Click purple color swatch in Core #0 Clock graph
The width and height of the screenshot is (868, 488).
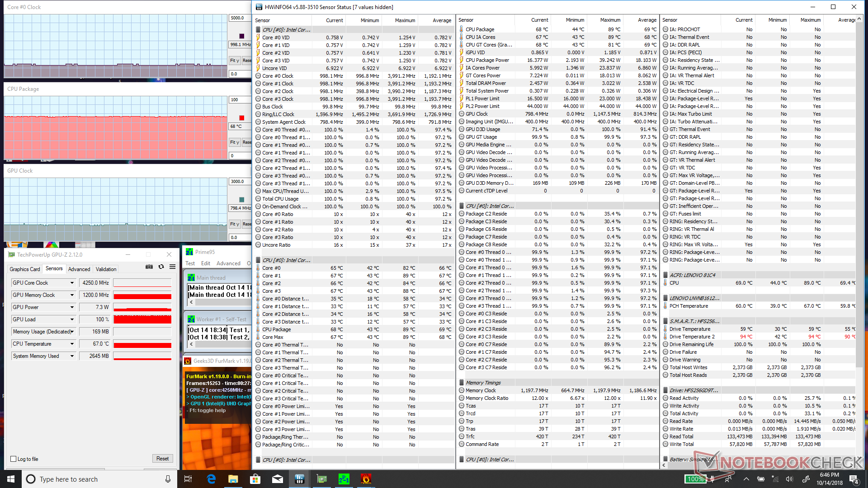pyautogui.click(x=241, y=36)
